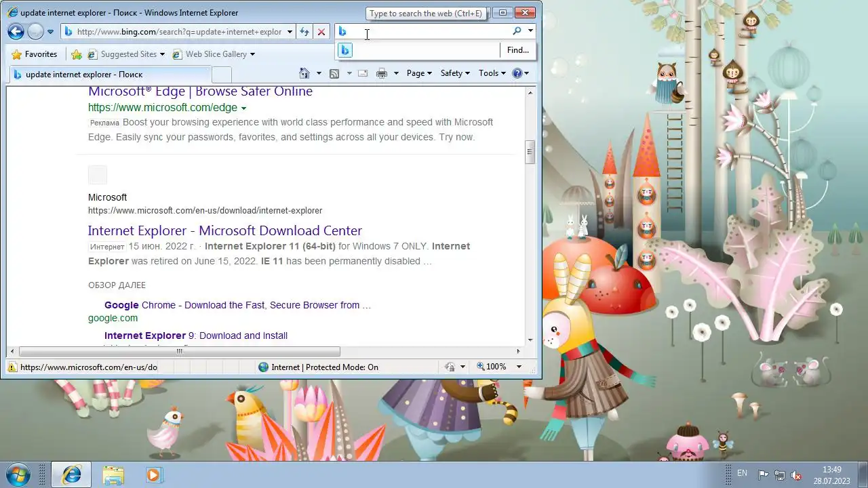Click the RSS Feeds icon
The image size is (868, 488).
click(x=334, y=73)
